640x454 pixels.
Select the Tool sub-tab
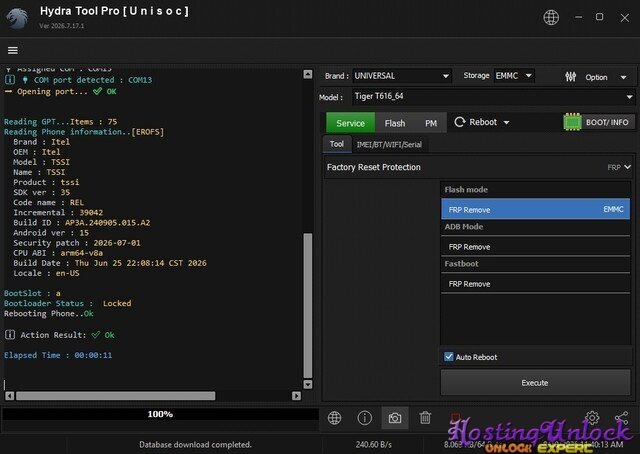[x=337, y=144]
